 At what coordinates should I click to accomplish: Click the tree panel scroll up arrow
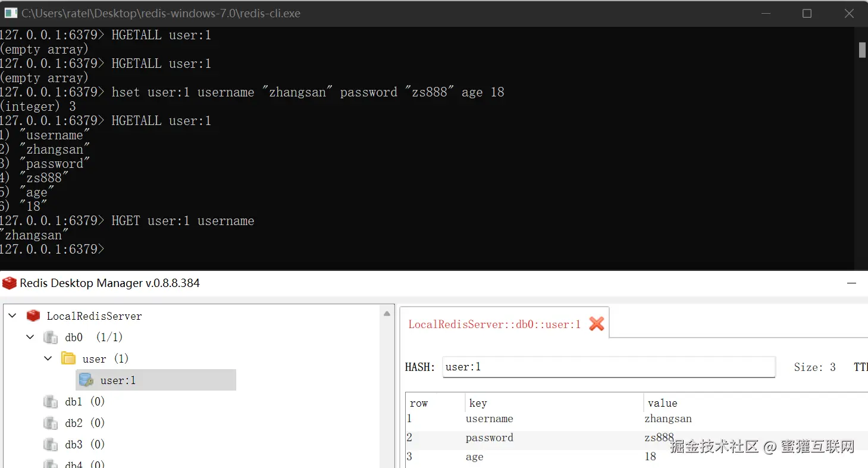pos(387,313)
